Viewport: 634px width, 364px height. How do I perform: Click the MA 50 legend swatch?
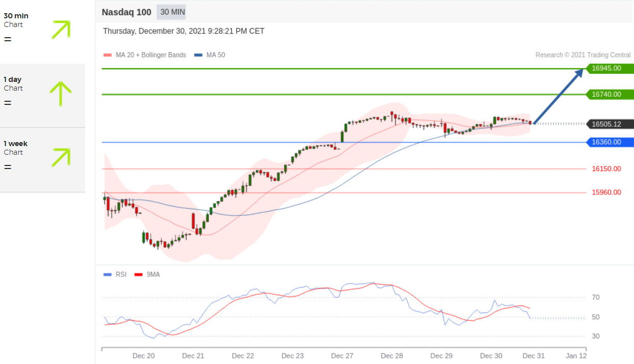(x=198, y=55)
